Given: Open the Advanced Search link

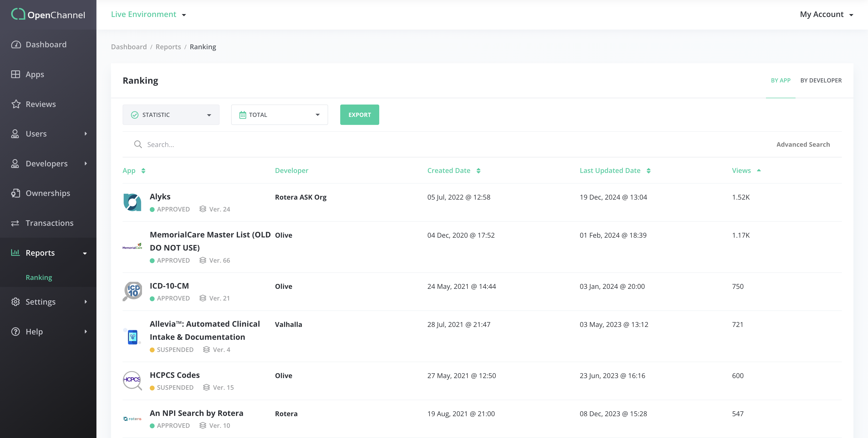Looking at the screenshot, I should (x=803, y=144).
